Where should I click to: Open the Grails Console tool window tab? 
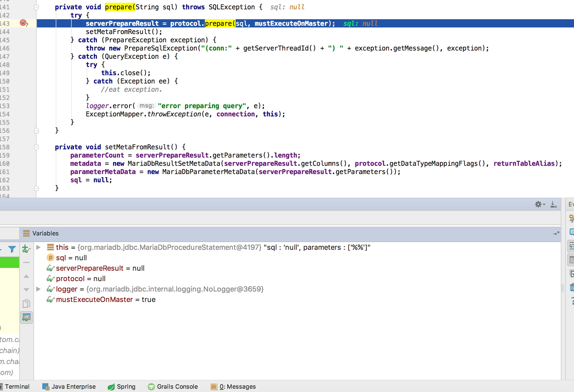173,387
